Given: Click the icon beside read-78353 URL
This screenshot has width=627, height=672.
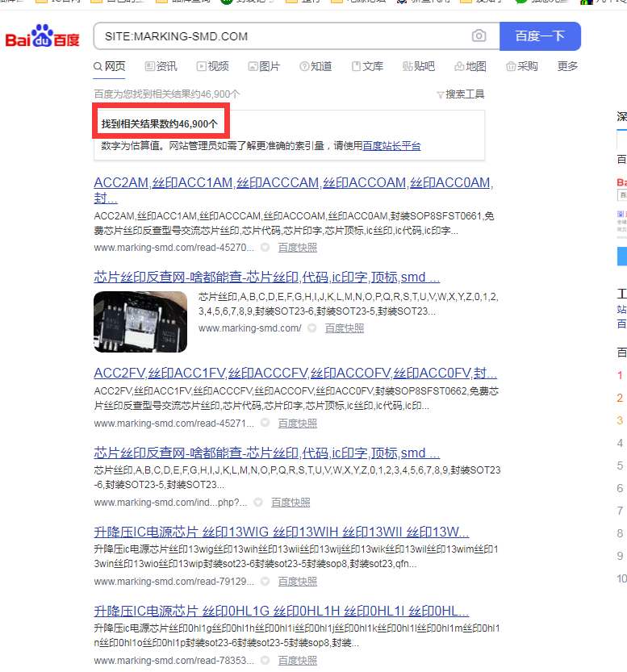Looking at the screenshot, I should click(x=265, y=661).
